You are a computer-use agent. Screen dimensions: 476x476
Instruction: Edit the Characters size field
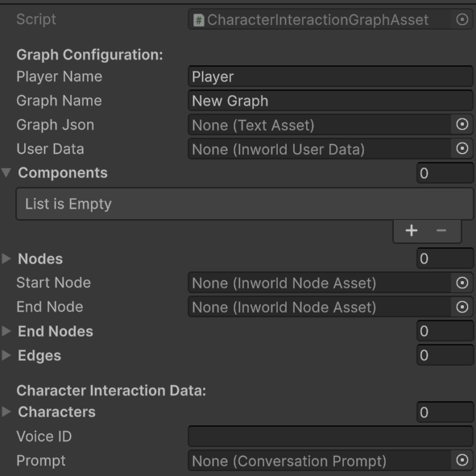(x=445, y=412)
